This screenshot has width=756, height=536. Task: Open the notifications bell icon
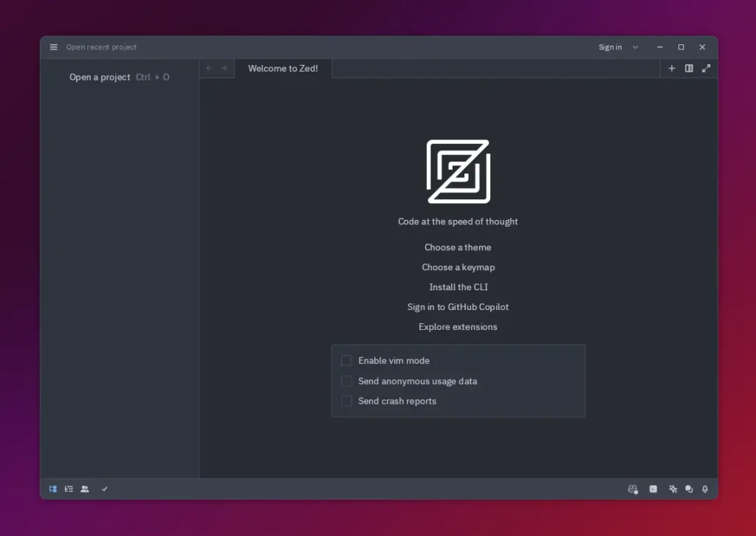(705, 489)
